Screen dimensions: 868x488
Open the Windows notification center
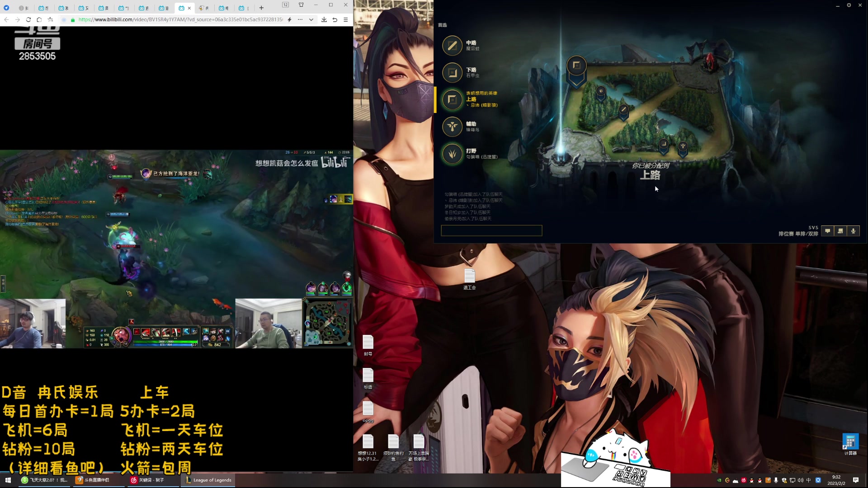click(x=856, y=480)
